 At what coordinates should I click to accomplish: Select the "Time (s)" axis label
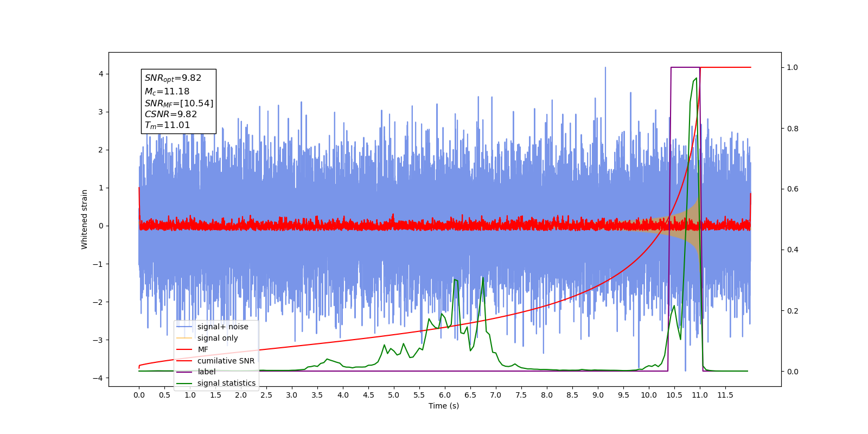(444, 406)
